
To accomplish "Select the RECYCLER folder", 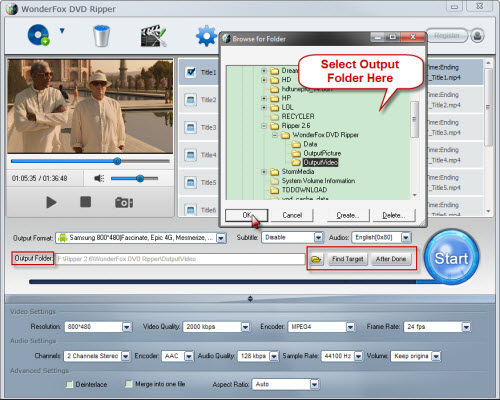I will [298, 116].
